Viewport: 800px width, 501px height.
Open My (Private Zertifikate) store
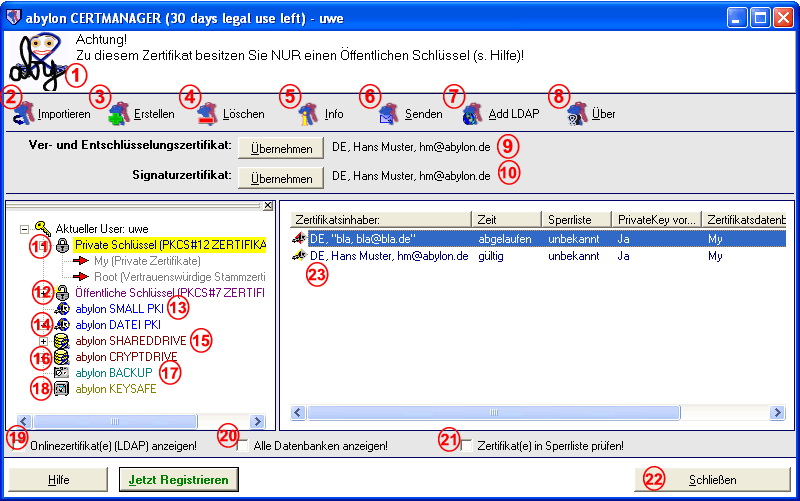point(147,261)
